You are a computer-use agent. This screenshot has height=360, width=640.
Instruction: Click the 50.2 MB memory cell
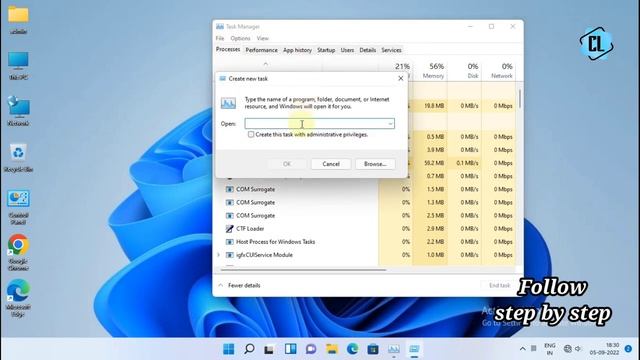pyautogui.click(x=430, y=163)
